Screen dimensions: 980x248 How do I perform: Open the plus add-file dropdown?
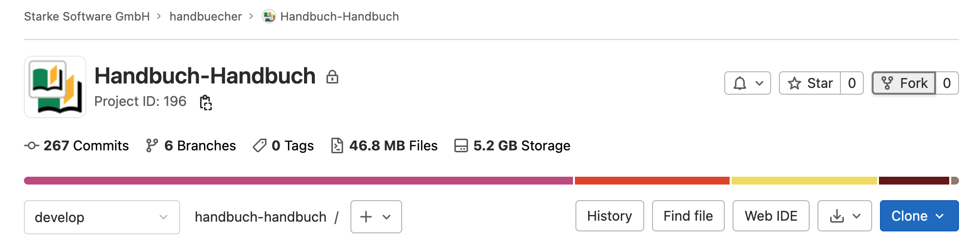[376, 217]
